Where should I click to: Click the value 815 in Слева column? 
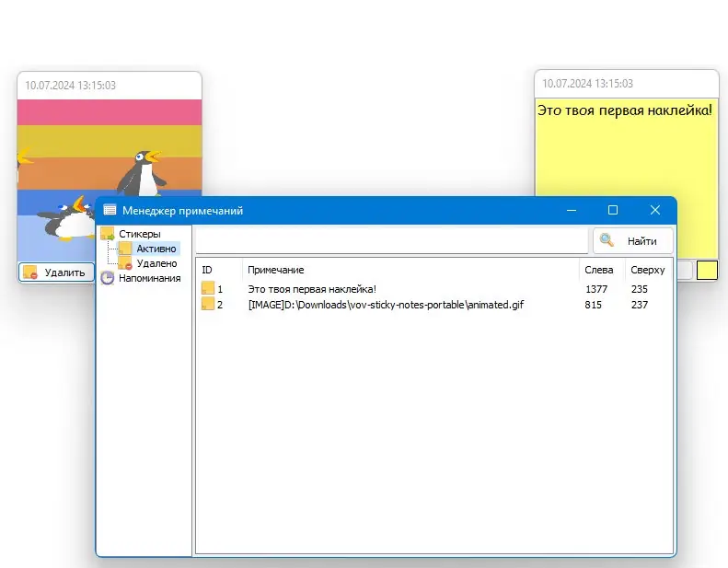coord(593,305)
